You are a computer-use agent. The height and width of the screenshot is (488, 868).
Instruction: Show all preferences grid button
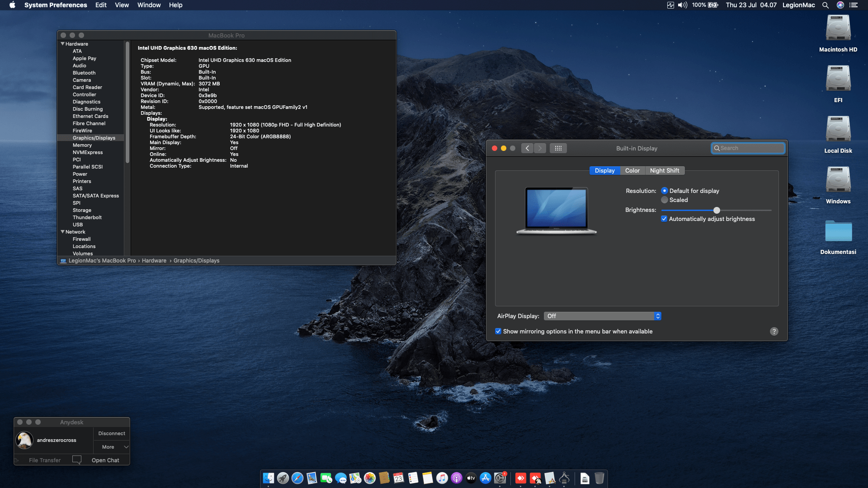pos(558,148)
